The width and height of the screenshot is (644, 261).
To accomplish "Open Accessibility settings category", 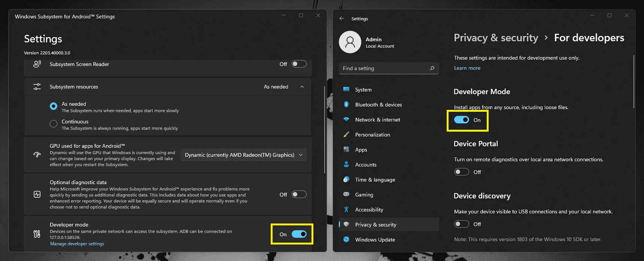I will pos(389,210).
